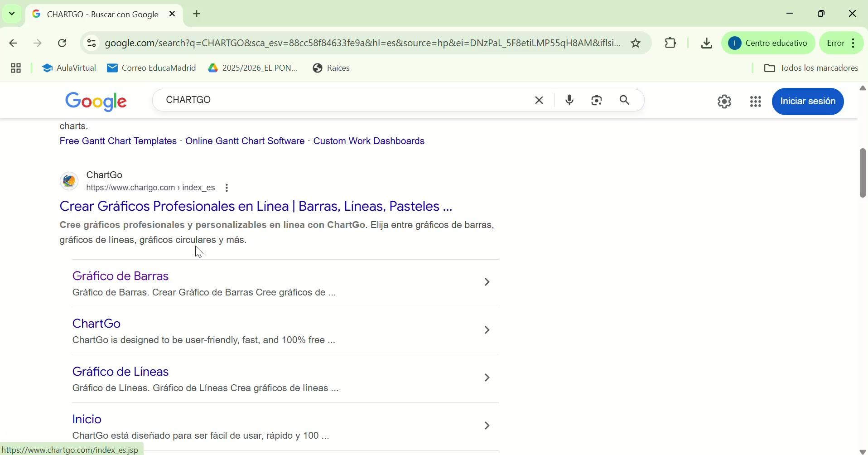This screenshot has width=868, height=455.
Task: Click the vertical page scrollbar thumb
Action: coord(863,173)
